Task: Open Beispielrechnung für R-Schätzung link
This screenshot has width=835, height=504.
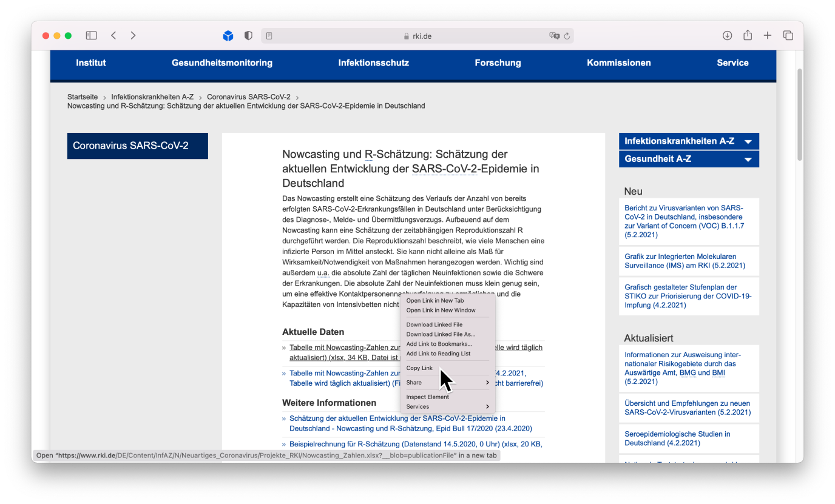Action: coord(416,444)
